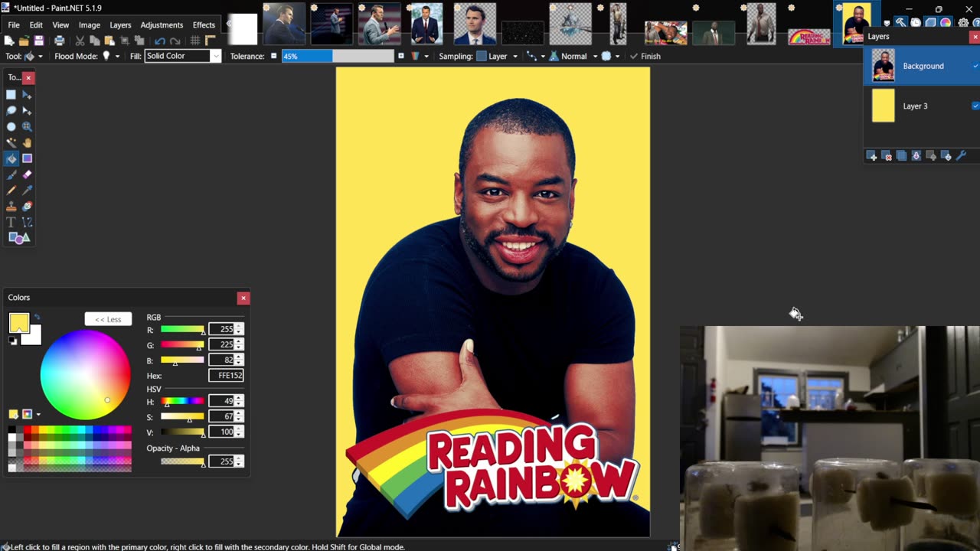
Task: Open the Edit menu
Action: tap(36, 24)
